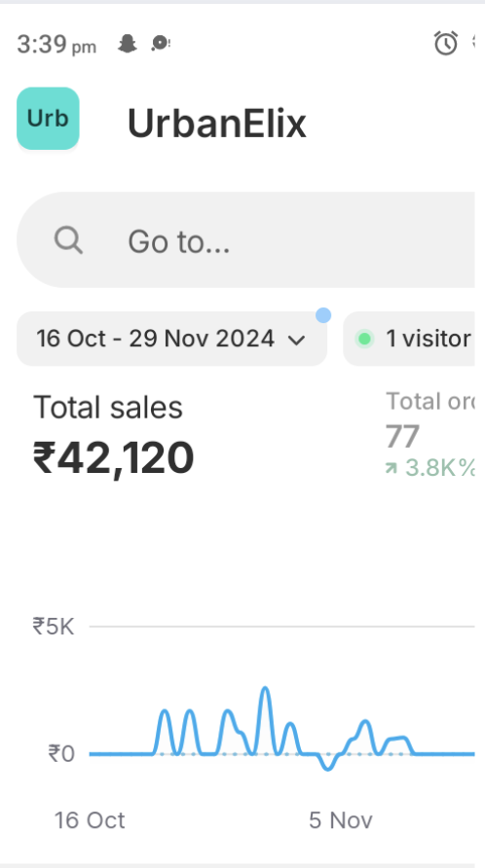Click the ₹42,120 sales amount
Image resolution: width=485 pixels, height=868 pixels.
pyautogui.click(x=114, y=458)
